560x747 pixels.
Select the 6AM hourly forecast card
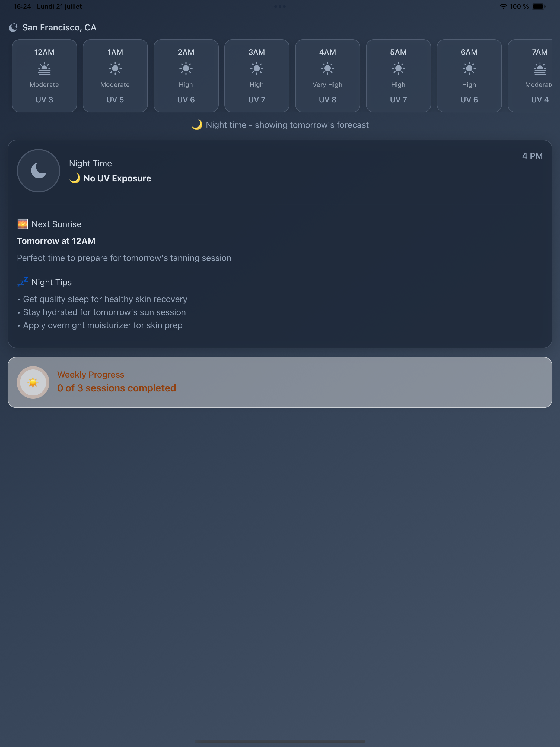[x=469, y=76]
